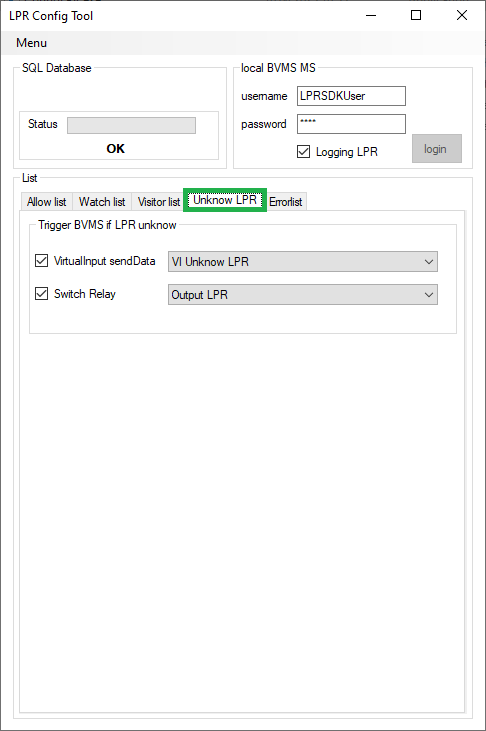This screenshot has height=731, width=486.
Task: Click the login button
Action: pyautogui.click(x=437, y=149)
